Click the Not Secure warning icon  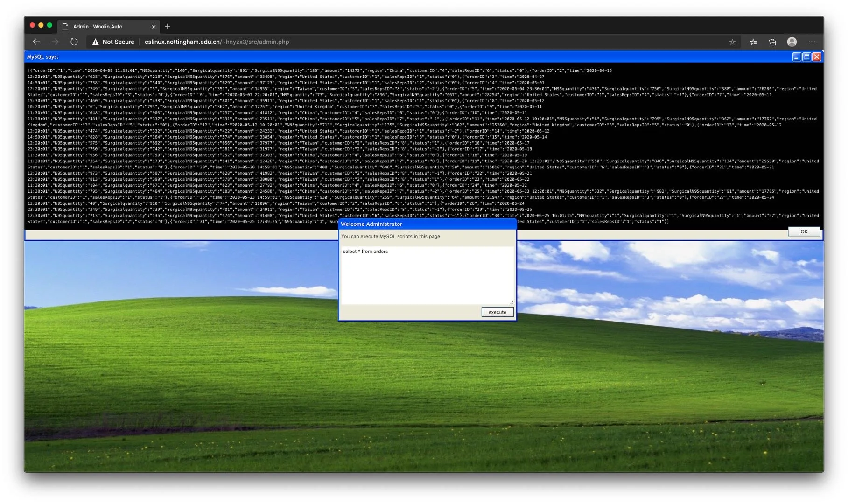tap(95, 42)
